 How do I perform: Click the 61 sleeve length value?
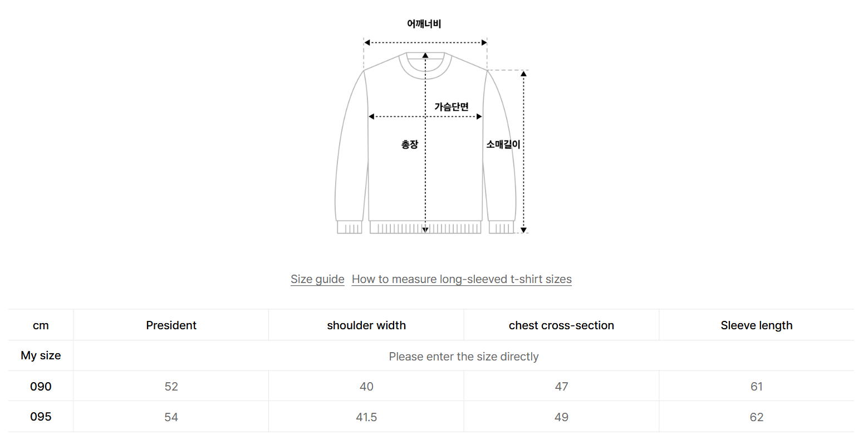coord(756,387)
